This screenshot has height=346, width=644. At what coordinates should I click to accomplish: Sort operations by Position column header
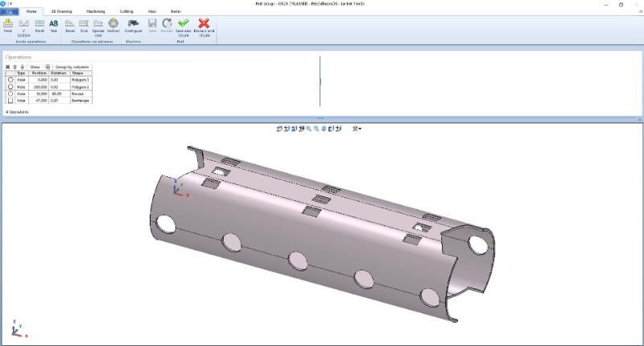39,73
